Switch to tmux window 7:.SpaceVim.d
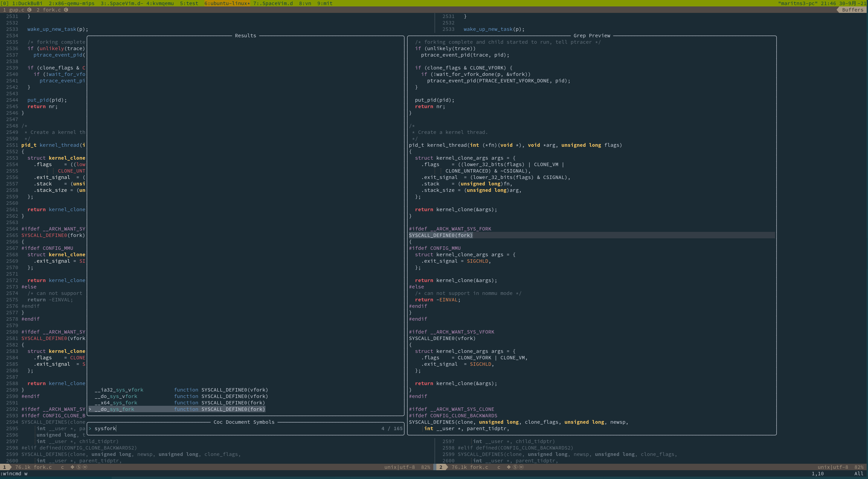 pos(273,3)
